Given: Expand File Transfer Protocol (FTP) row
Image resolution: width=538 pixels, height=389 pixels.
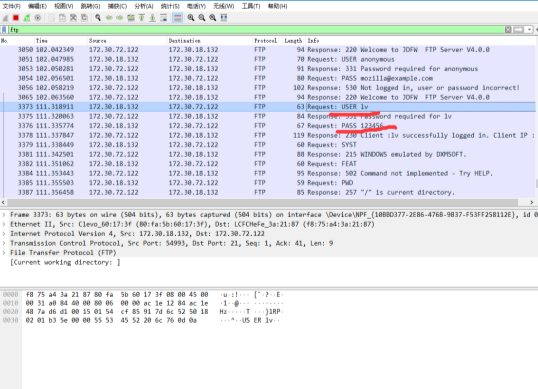Looking at the screenshot, I should coord(4,253).
